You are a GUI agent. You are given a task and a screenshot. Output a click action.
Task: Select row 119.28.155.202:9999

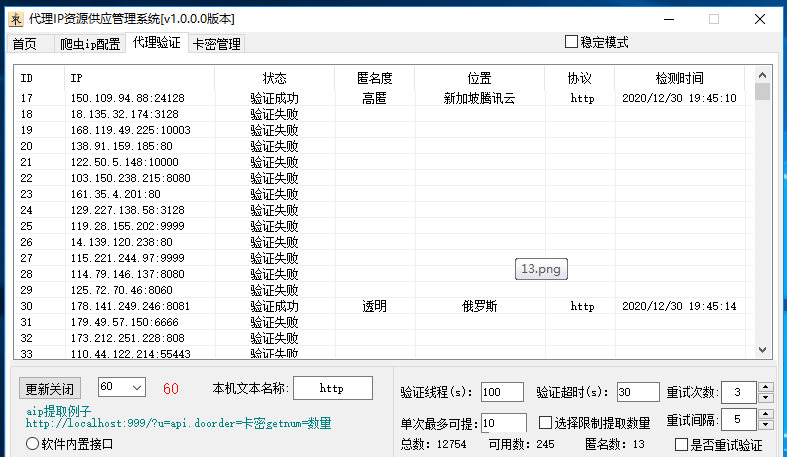click(x=384, y=226)
